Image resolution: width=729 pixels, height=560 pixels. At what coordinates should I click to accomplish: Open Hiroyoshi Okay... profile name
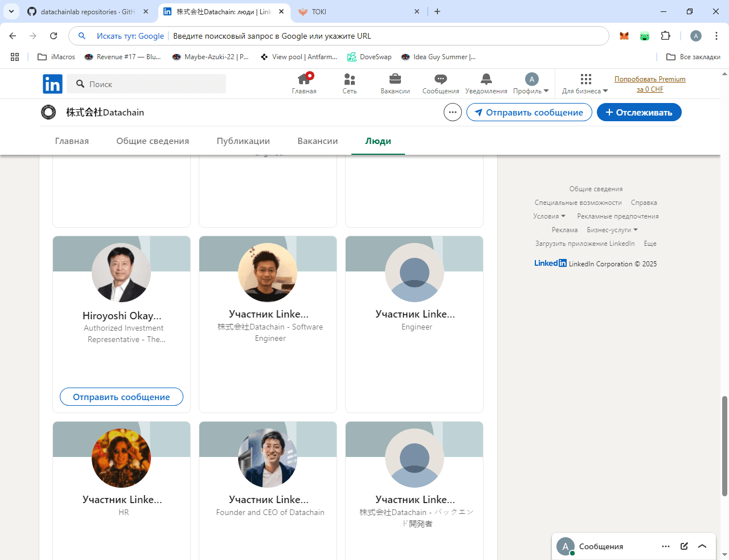(122, 315)
